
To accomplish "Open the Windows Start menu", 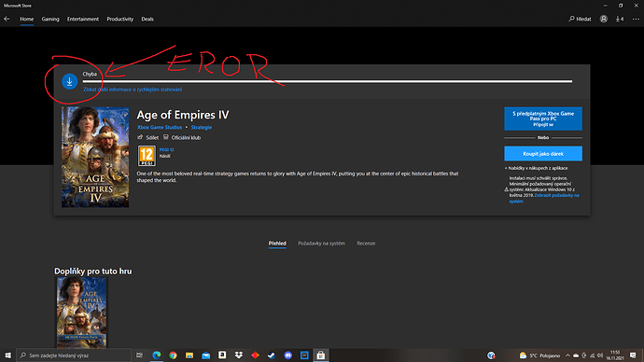I will pos(7,355).
